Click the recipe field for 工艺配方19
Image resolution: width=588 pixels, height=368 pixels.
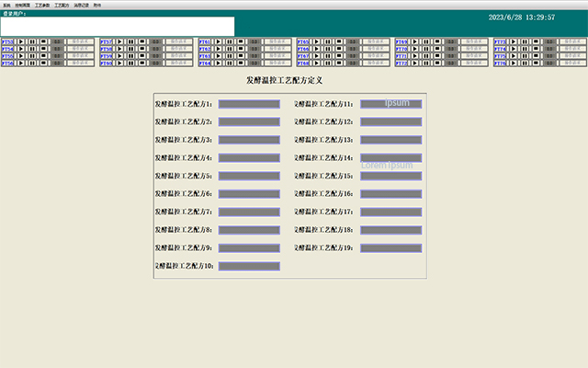coord(390,248)
